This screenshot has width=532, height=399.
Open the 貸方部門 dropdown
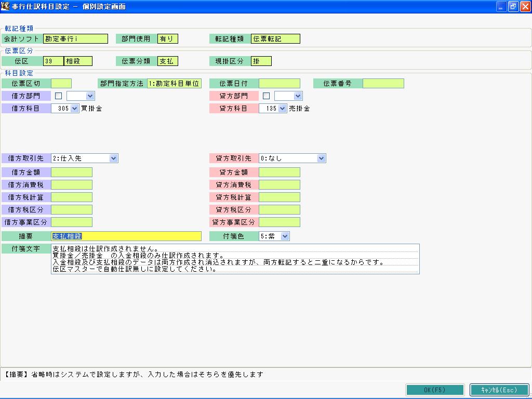[298, 96]
